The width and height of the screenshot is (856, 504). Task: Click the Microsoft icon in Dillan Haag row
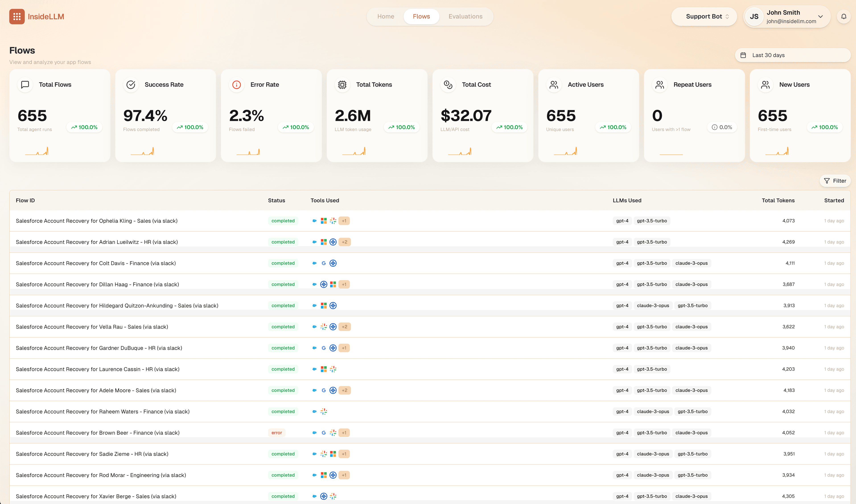pos(333,284)
